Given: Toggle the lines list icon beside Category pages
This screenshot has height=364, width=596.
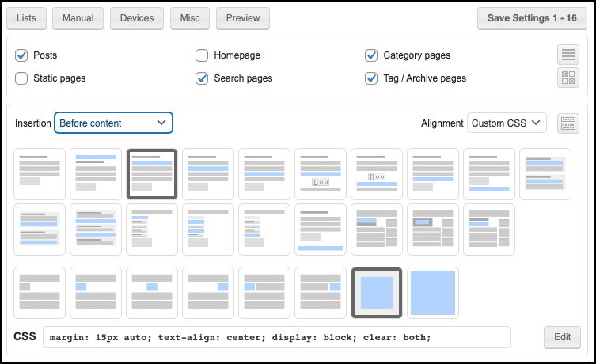Looking at the screenshot, I should point(568,55).
